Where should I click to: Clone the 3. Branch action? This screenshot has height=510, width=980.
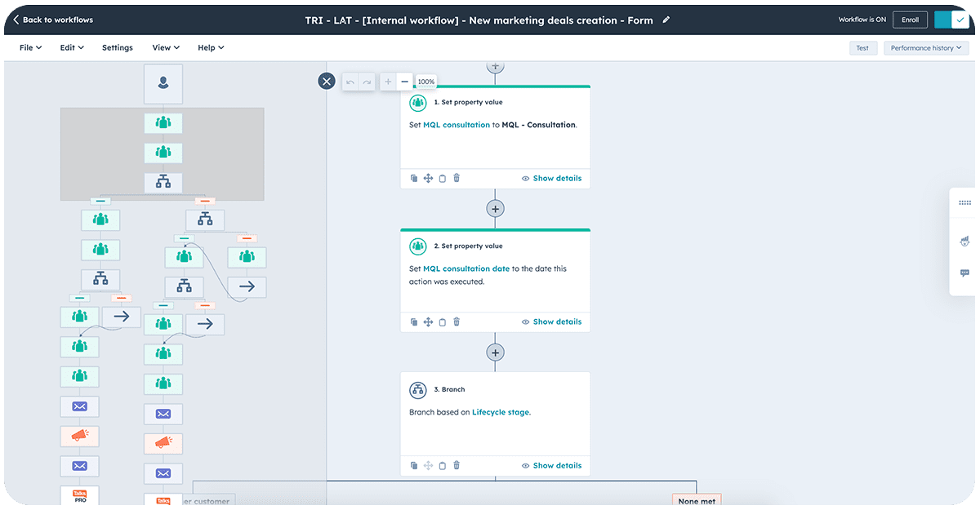pyautogui.click(x=414, y=465)
